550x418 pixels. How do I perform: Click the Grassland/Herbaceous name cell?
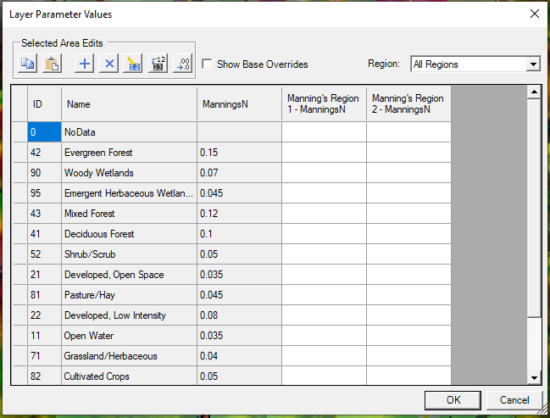click(129, 356)
